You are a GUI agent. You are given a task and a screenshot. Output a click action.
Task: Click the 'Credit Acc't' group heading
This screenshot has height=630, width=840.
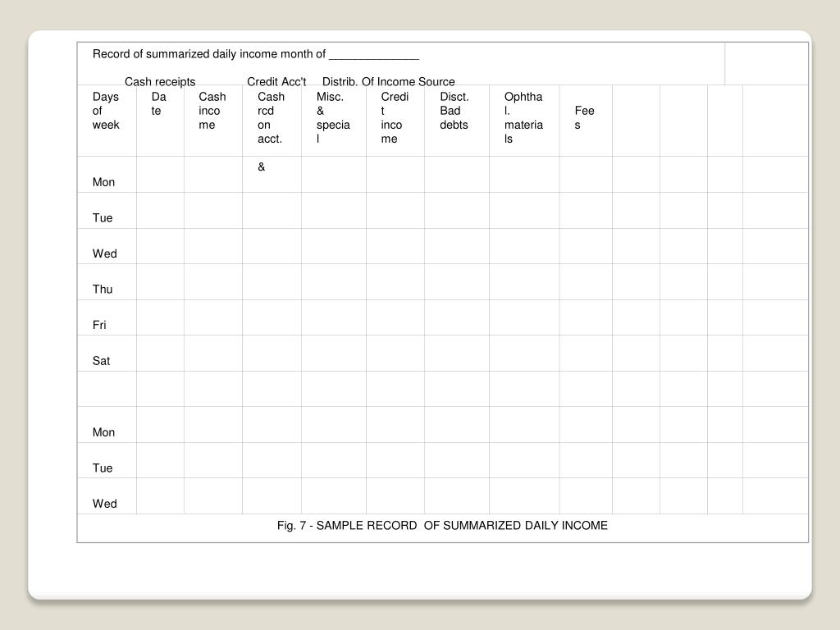click(x=276, y=81)
